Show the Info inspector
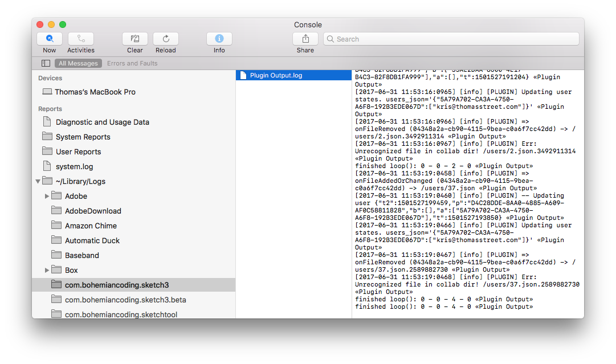Screen dimensions: 616x364 click(x=219, y=39)
